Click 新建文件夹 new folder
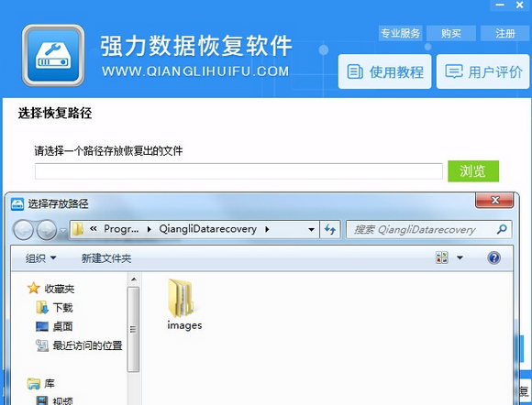This screenshot has height=405, width=532. (106, 258)
